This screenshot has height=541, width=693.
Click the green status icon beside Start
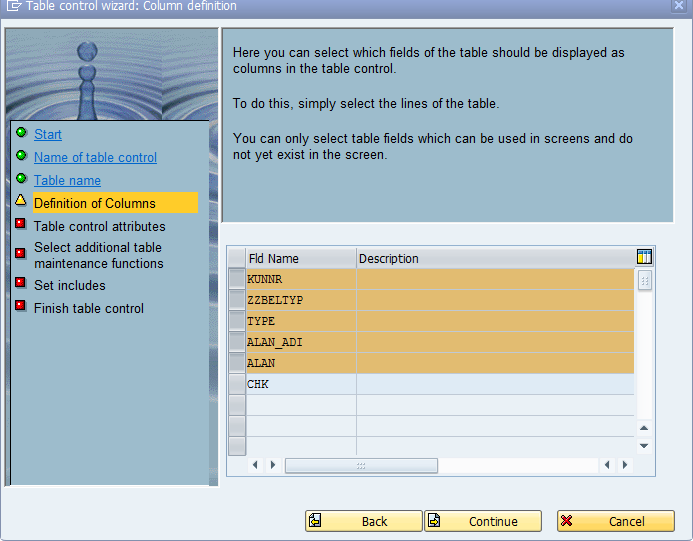coord(21,132)
